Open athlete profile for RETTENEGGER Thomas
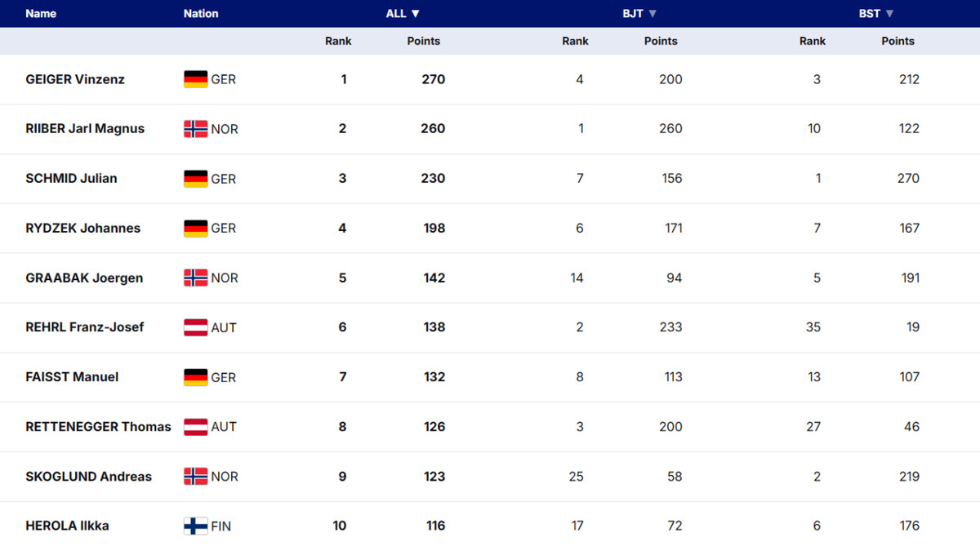The width and height of the screenshot is (980, 551). 98,427
